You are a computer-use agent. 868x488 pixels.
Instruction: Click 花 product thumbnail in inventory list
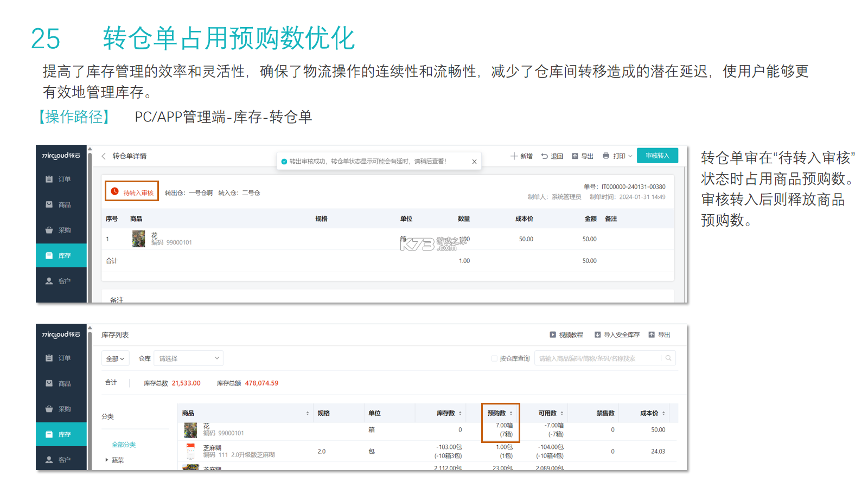point(190,431)
